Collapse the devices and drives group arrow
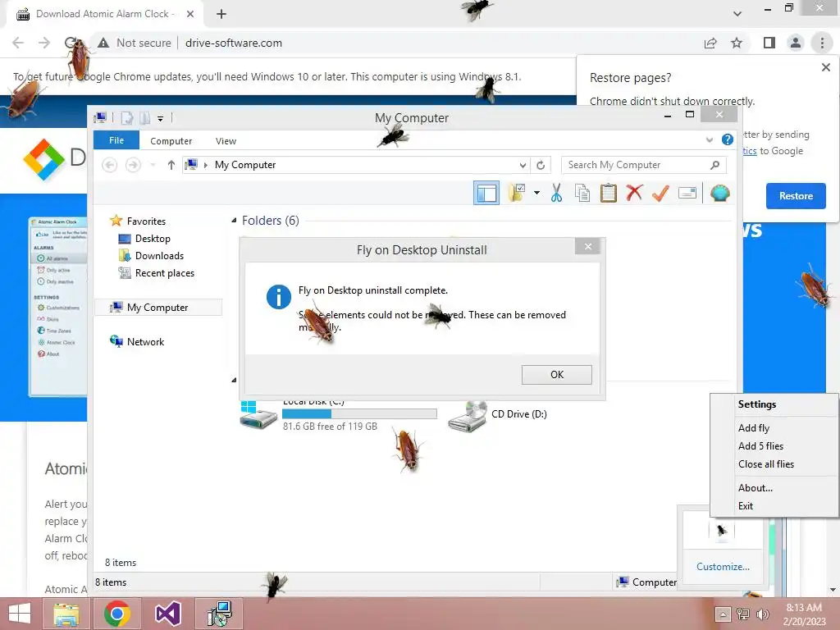Viewport: 840px width, 630px height. (234, 380)
